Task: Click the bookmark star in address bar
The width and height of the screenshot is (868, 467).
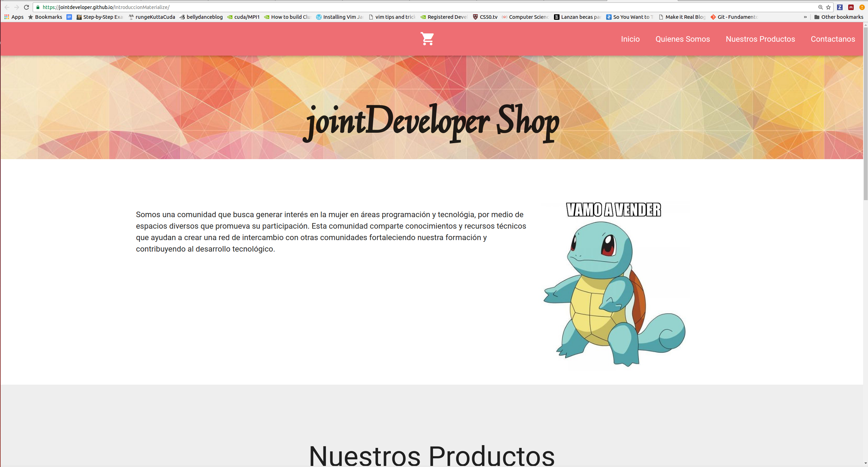Action: click(828, 7)
